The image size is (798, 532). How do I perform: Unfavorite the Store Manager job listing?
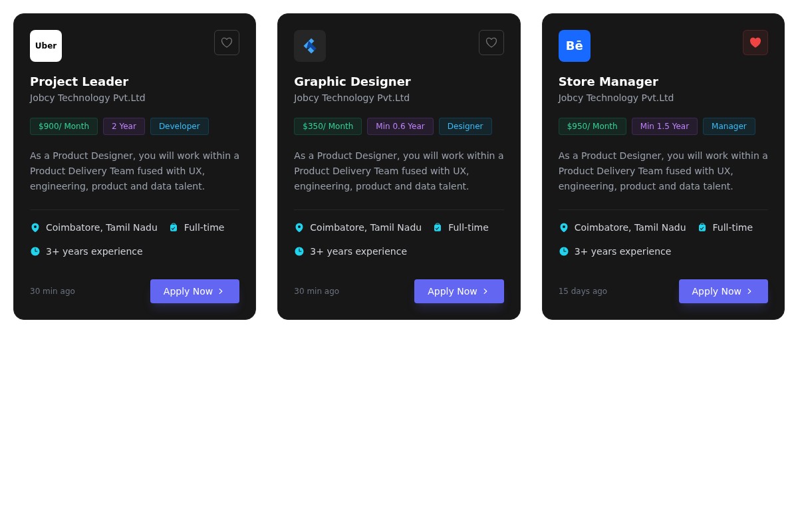click(x=755, y=43)
